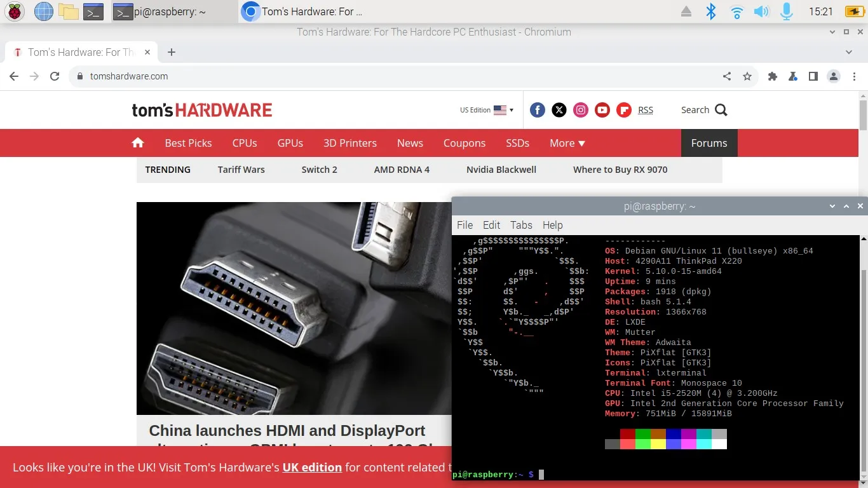
Task: Open Tom's Hardware Instagram page
Action: point(581,110)
